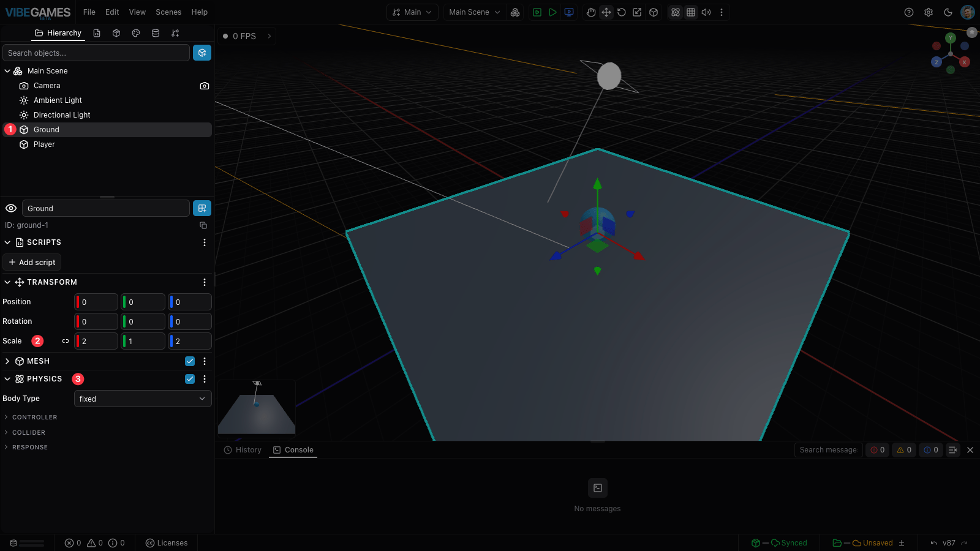Image resolution: width=980 pixels, height=551 pixels.
Task: Open SCRIPTS section three-dot menu
Action: click(x=205, y=242)
